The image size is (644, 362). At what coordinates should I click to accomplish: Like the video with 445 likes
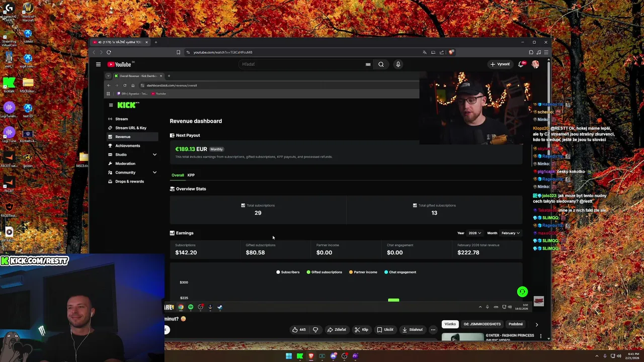click(299, 330)
